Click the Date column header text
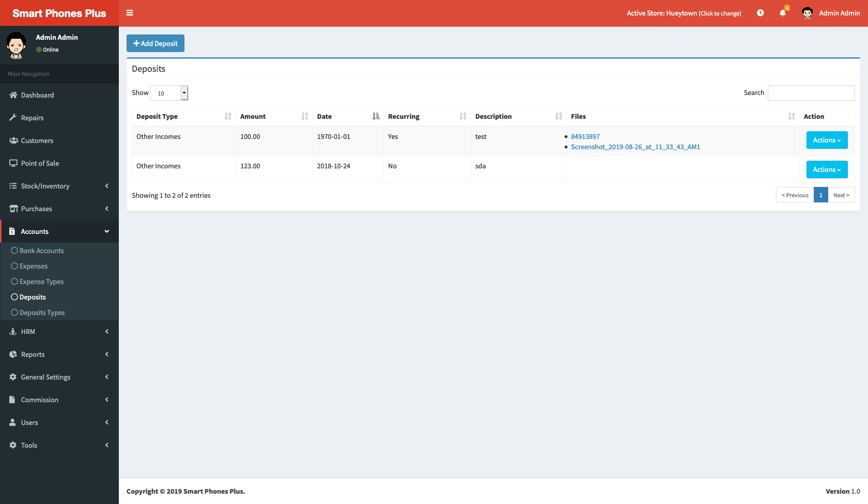 [x=324, y=116]
